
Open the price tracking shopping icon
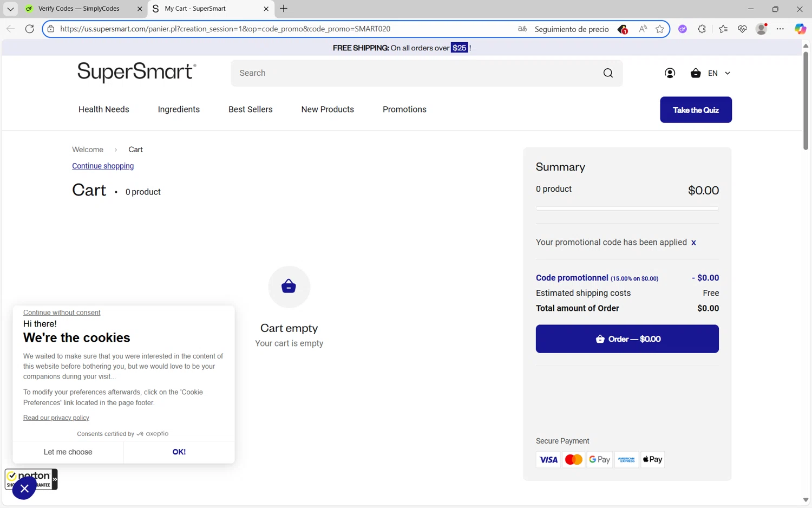pyautogui.click(x=623, y=29)
